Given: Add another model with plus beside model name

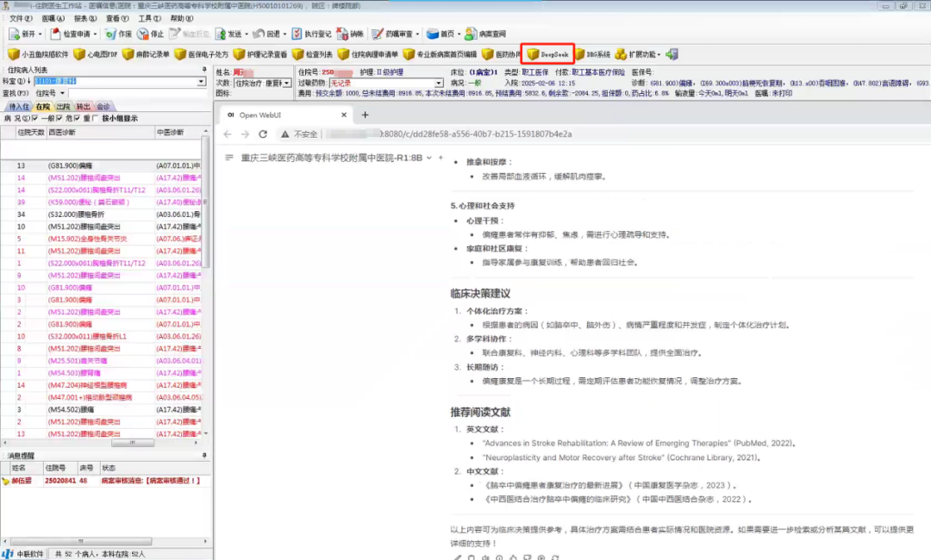Looking at the screenshot, I should coord(441,157).
